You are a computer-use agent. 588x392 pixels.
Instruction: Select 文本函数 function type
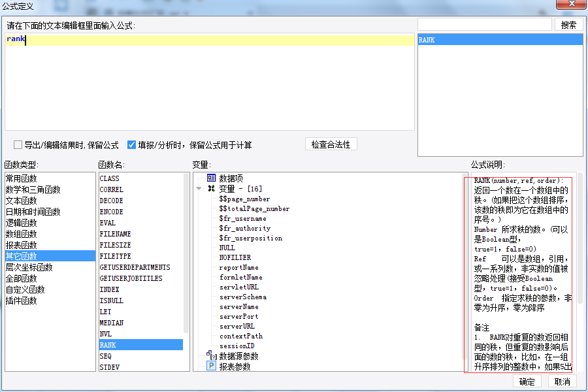point(50,201)
